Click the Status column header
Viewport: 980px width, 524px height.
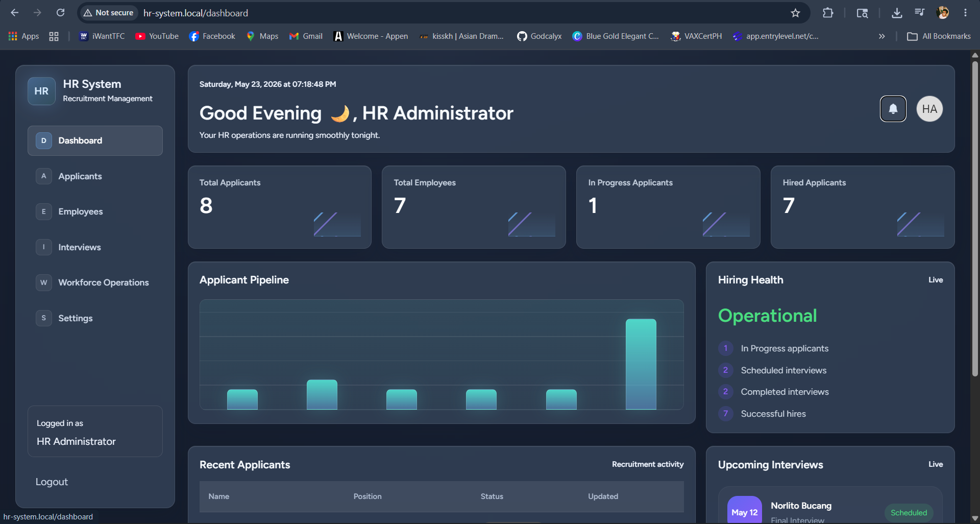(492, 496)
